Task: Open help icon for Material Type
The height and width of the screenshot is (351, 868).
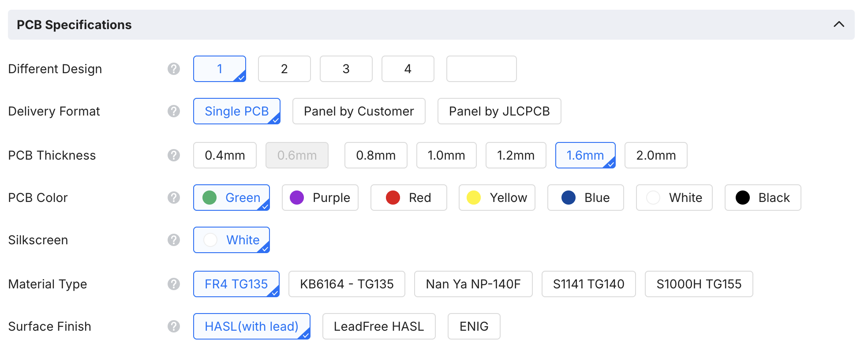Action: [174, 284]
